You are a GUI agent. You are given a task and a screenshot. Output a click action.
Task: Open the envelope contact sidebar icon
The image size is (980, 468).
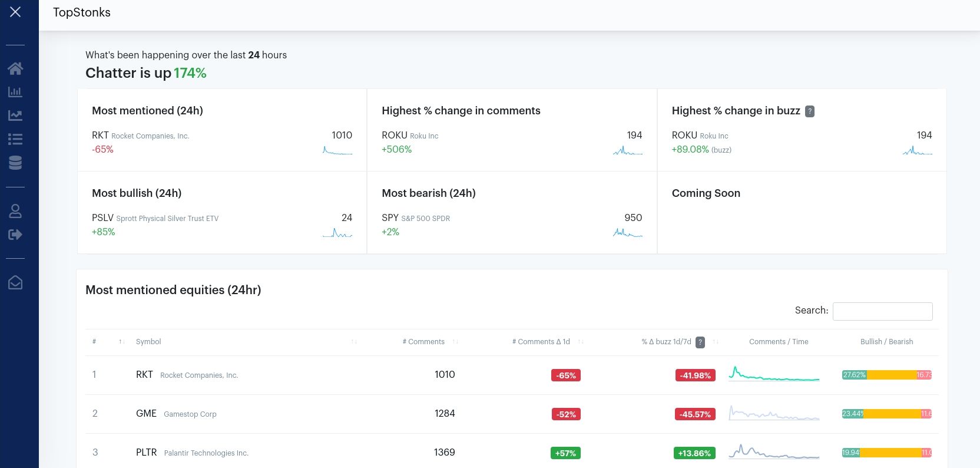(15, 283)
